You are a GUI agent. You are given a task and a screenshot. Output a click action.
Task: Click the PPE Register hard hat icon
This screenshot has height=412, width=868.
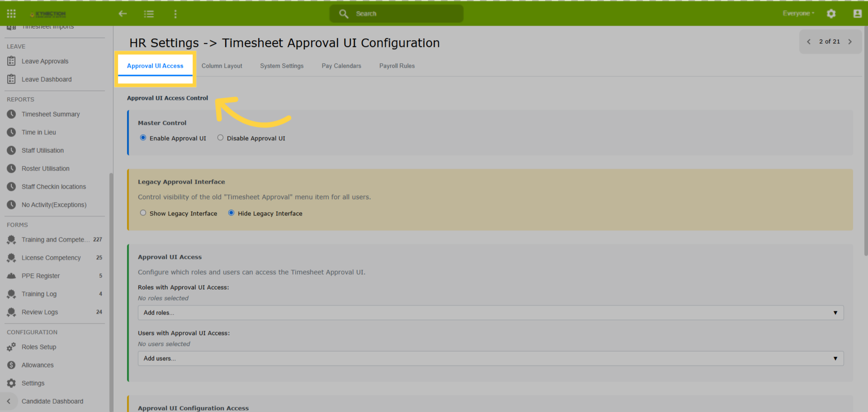pyautogui.click(x=11, y=276)
